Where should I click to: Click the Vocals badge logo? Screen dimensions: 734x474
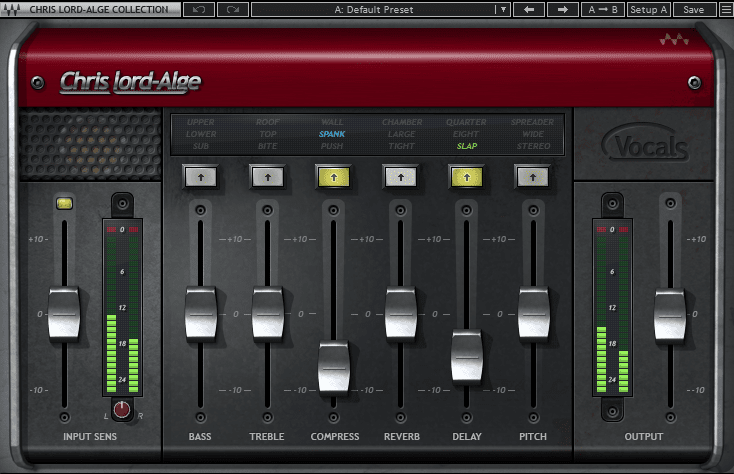(646, 144)
